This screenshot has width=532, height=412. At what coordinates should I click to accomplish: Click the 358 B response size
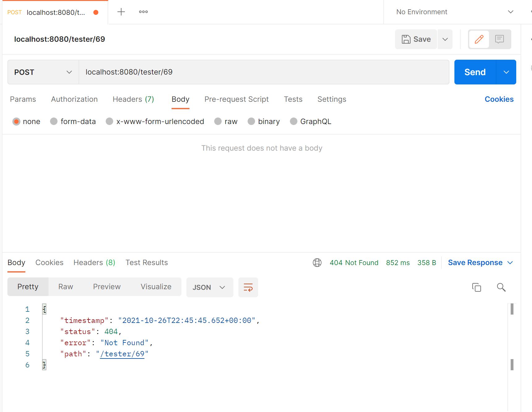click(x=427, y=263)
